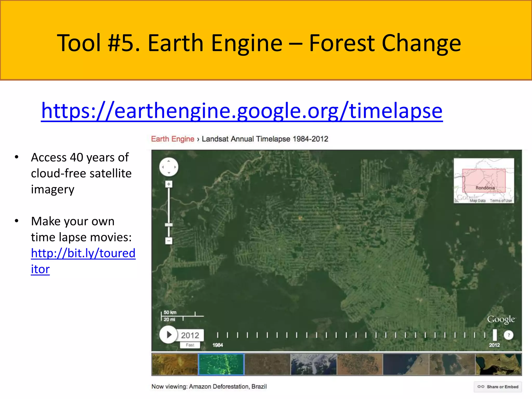Viewport: 532px width, 399px height.
Task: Click the Rondônia overview minimap
Action: coord(484,181)
